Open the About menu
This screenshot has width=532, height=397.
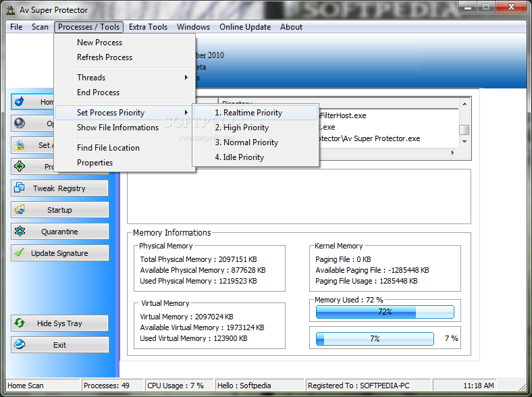tap(291, 27)
